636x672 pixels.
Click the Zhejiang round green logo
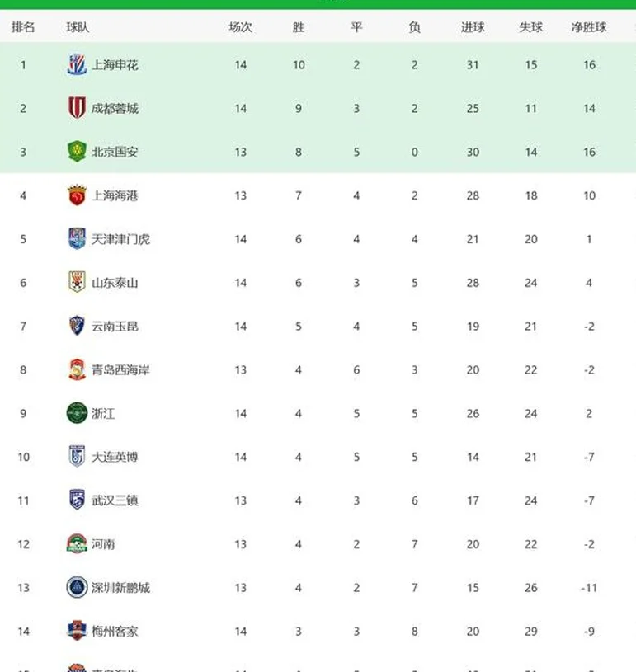tap(78, 413)
